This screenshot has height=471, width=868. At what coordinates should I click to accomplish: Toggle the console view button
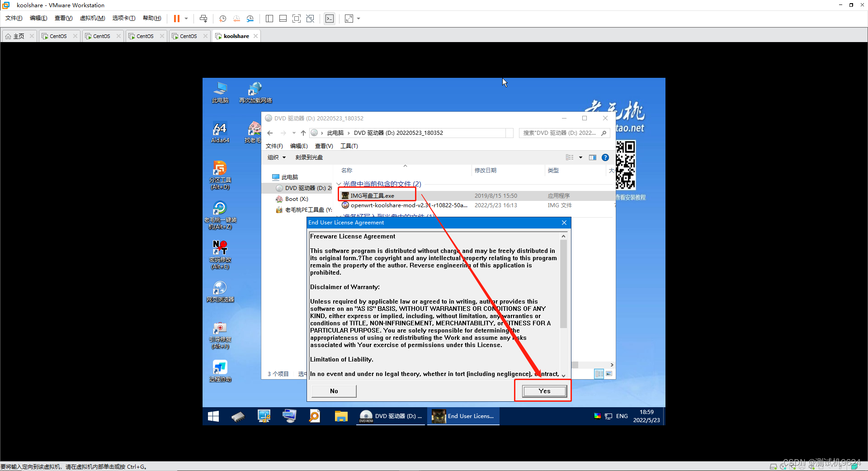click(330, 19)
